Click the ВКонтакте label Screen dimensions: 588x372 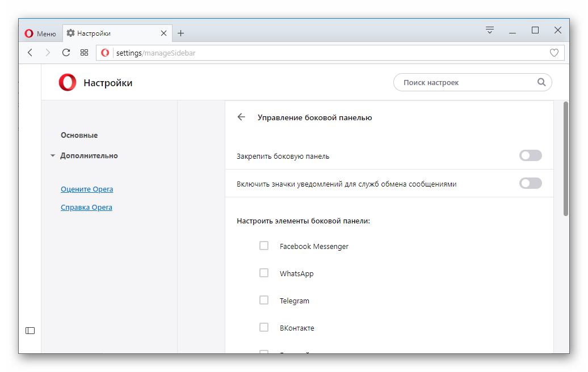(297, 328)
